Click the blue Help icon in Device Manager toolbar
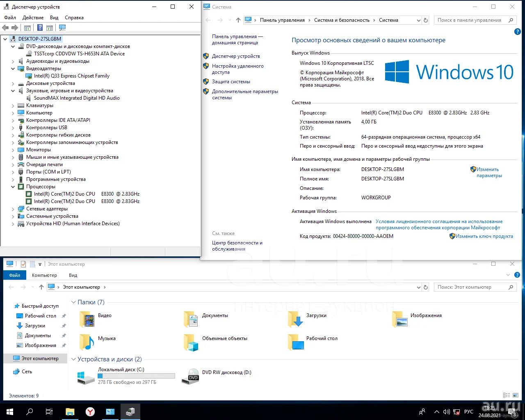525x420 pixels. point(40,27)
